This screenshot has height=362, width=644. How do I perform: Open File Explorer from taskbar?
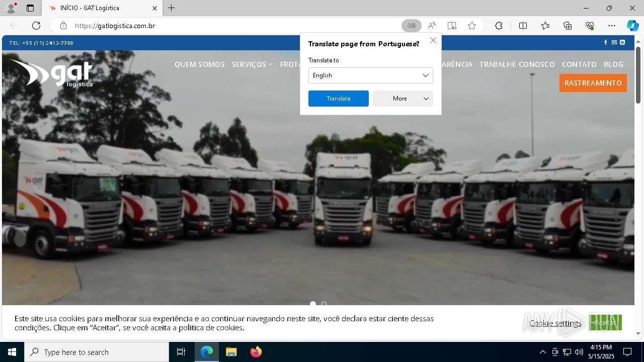point(231,352)
